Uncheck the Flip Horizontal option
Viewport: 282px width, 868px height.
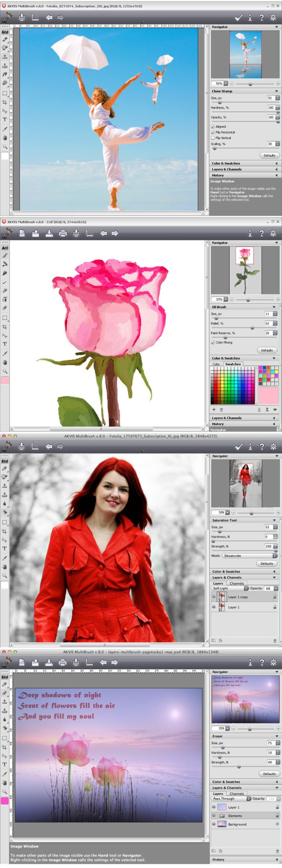pyautogui.click(x=213, y=132)
